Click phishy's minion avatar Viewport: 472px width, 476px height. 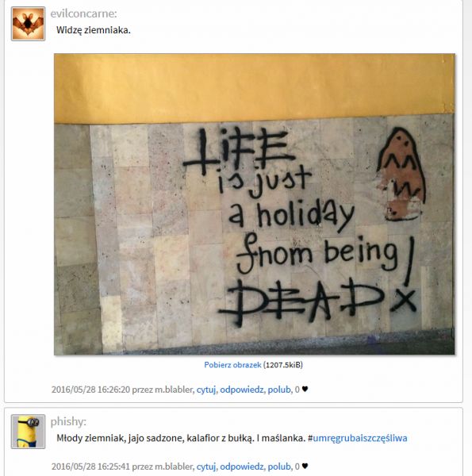(29, 432)
